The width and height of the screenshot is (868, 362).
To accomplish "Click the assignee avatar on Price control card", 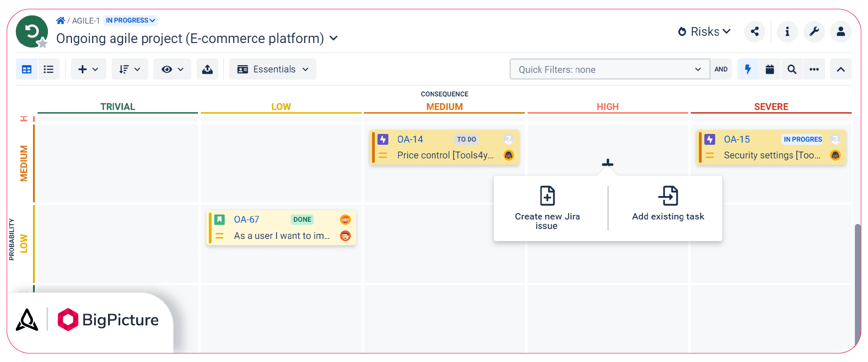I will (x=509, y=155).
